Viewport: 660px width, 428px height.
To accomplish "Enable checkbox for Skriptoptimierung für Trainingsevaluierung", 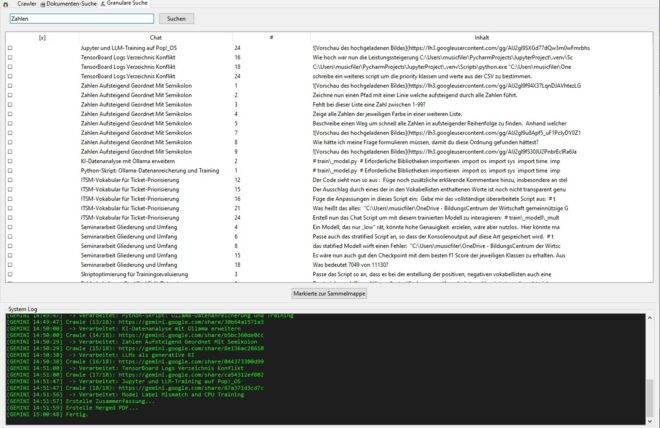I will pyautogui.click(x=10, y=273).
